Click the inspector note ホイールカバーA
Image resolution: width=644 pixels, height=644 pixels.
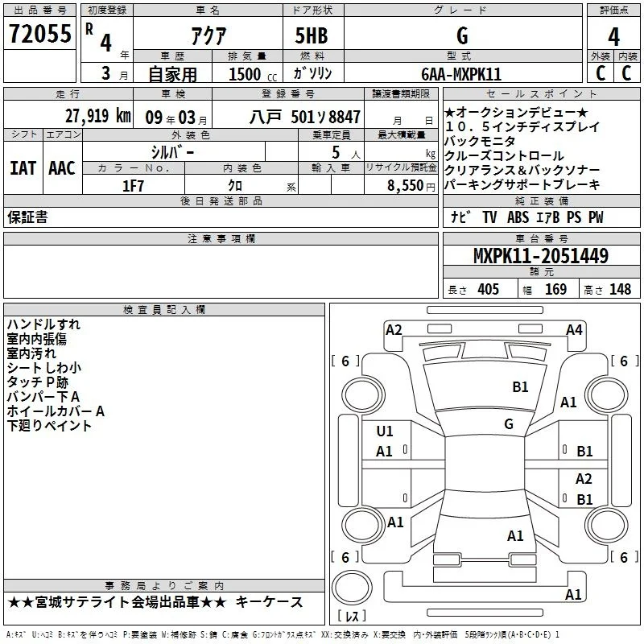click(56, 411)
